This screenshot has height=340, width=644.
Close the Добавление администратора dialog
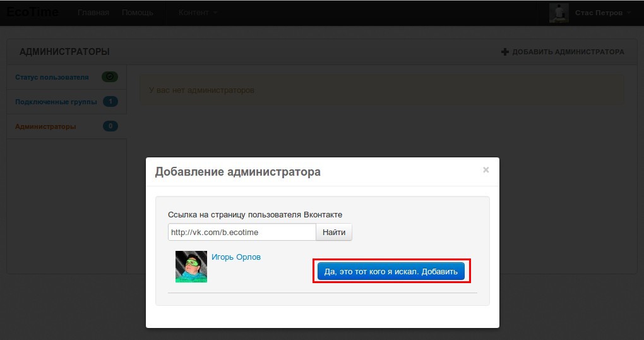click(x=486, y=170)
